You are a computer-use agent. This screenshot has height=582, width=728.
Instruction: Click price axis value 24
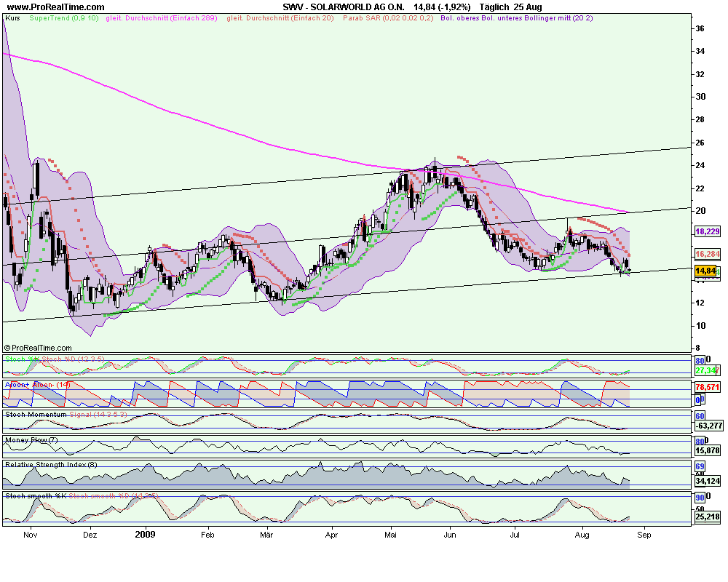(x=700, y=165)
